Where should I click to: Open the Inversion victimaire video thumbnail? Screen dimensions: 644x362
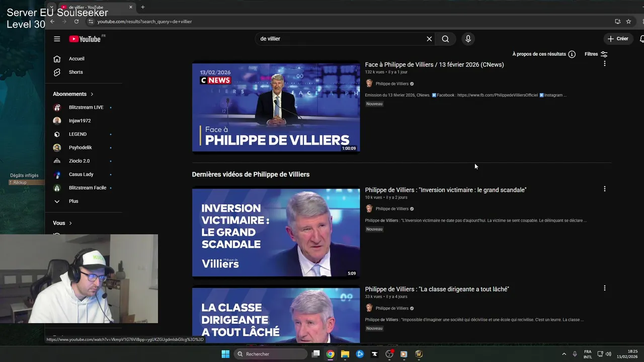point(276,233)
